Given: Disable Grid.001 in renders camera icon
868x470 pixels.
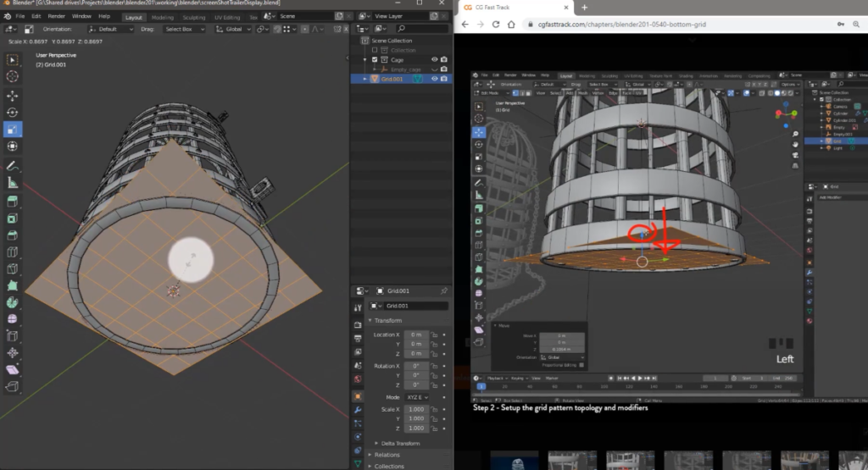Looking at the screenshot, I should click(444, 79).
